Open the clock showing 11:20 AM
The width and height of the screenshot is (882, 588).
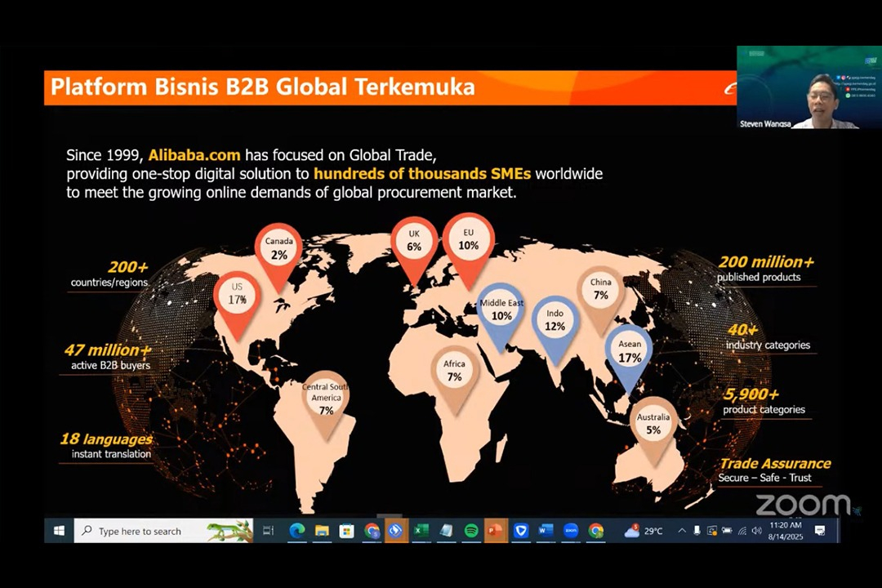click(x=786, y=531)
